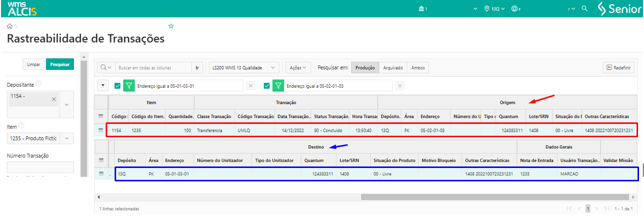This screenshot has height=219, width=644.
Task: Click the WMS ALCIS logo
Action: pyautogui.click(x=22, y=8)
